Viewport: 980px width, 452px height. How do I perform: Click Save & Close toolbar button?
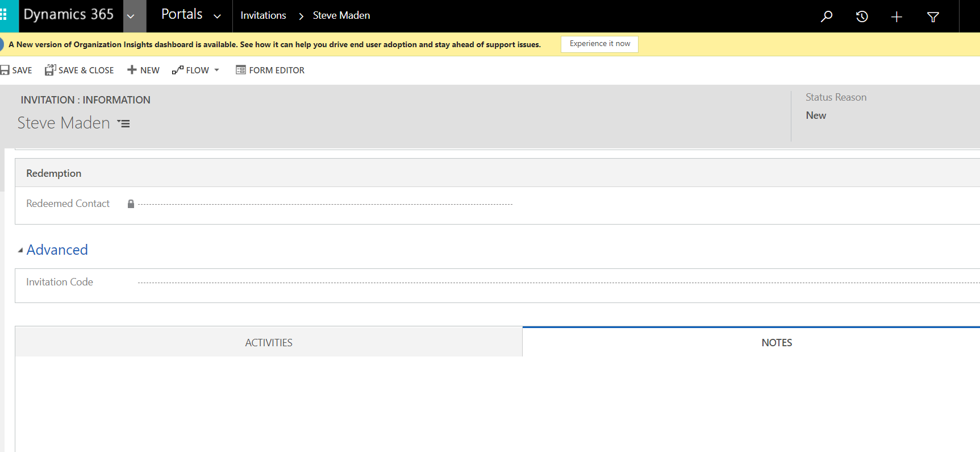coord(80,70)
